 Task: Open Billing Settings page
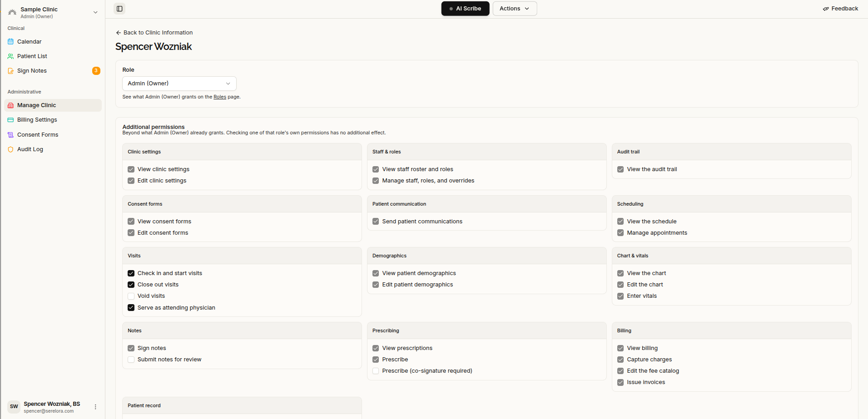click(x=53, y=120)
